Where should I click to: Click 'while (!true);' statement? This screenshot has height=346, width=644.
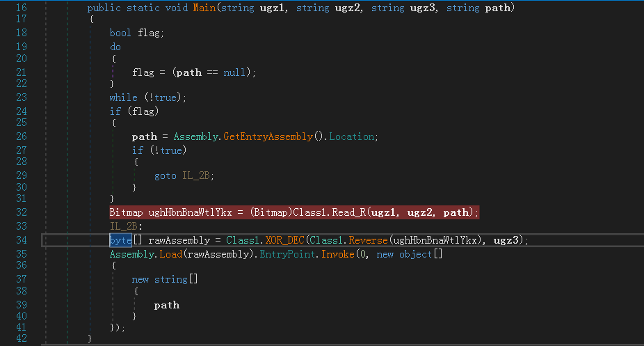148,97
